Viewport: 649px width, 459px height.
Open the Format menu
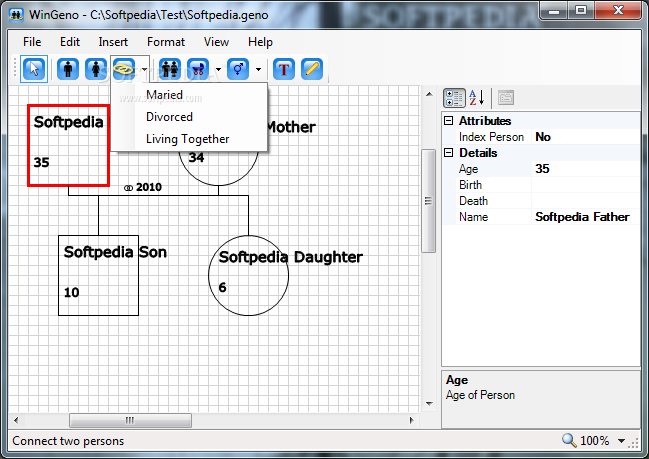pos(166,42)
